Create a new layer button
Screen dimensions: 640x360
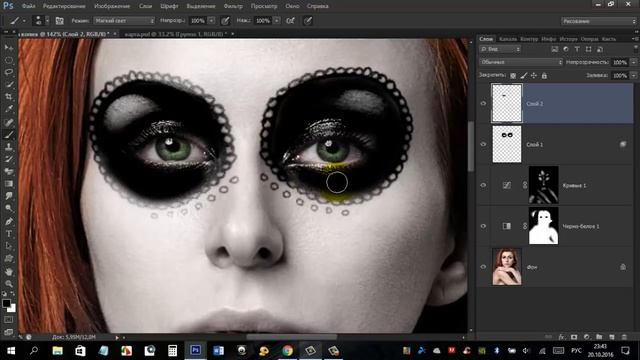click(611, 337)
